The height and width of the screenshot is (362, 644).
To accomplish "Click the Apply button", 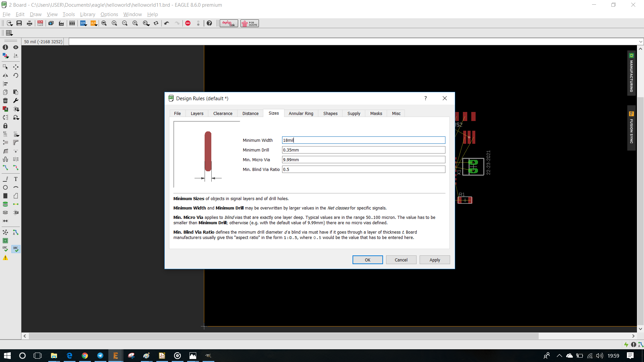I will (x=435, y=259).
